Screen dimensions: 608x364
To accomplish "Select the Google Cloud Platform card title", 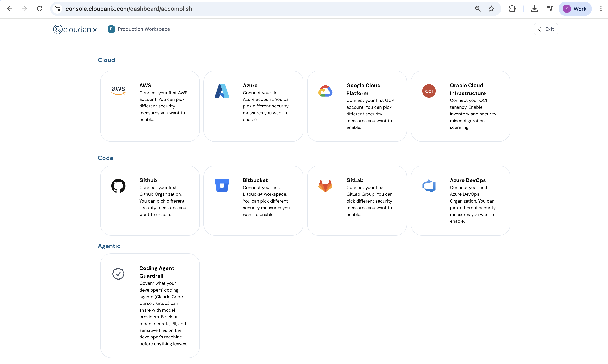I will (363, 89).
